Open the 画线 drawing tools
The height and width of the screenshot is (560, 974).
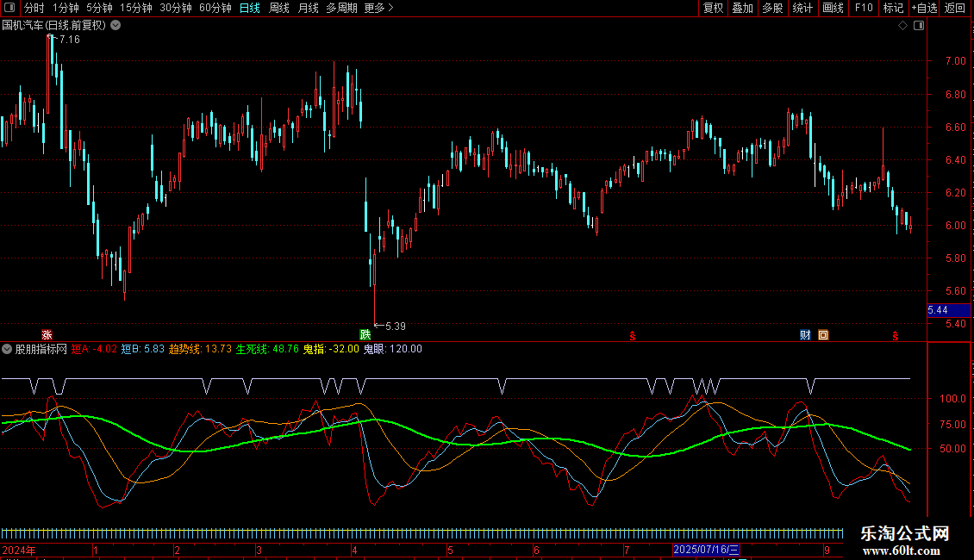833,8
